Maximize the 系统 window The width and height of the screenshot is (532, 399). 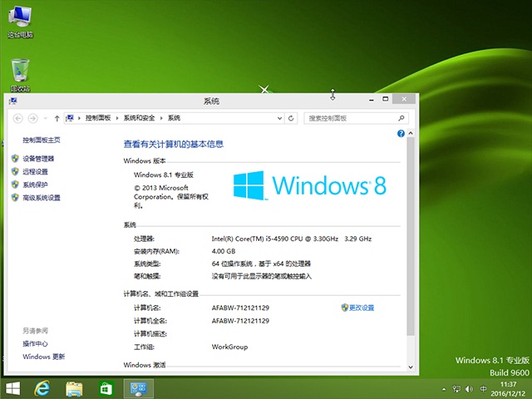tap(386, 99)
